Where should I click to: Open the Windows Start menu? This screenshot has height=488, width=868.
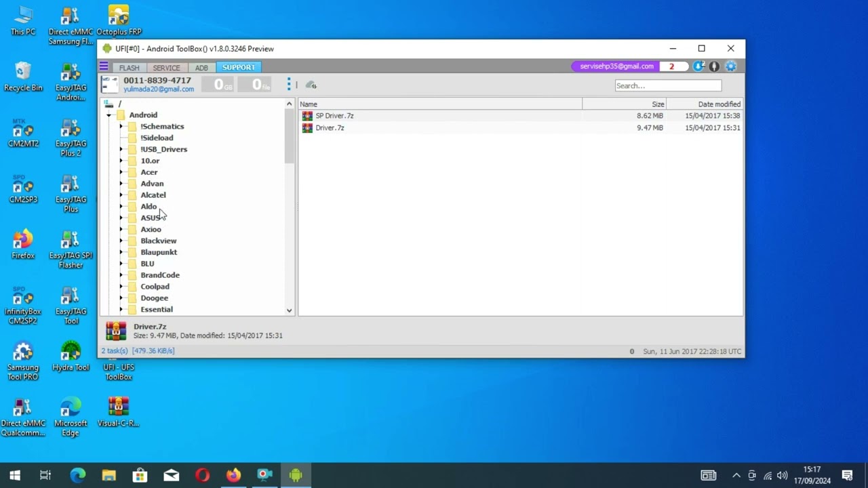tap(15, 475)
